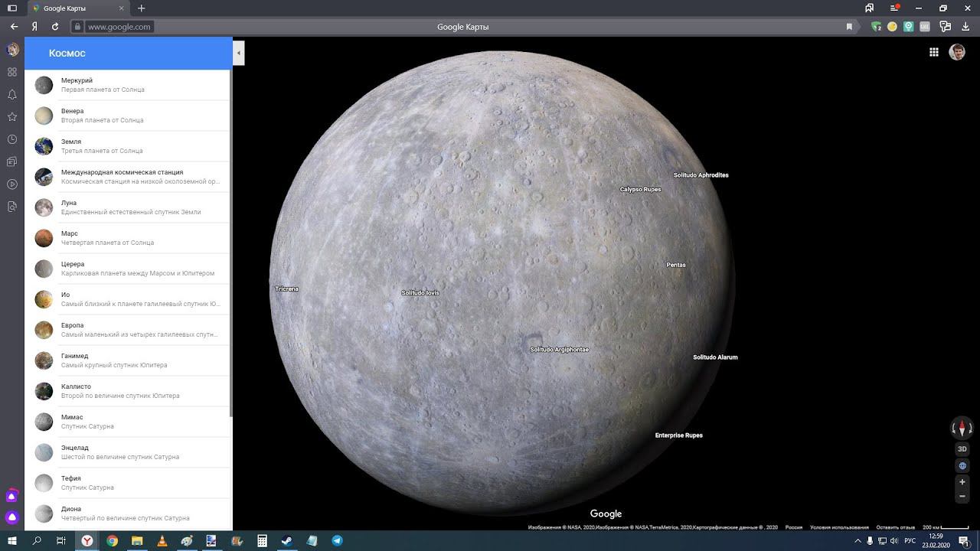Click the address bar showing www.google.com

119,27
